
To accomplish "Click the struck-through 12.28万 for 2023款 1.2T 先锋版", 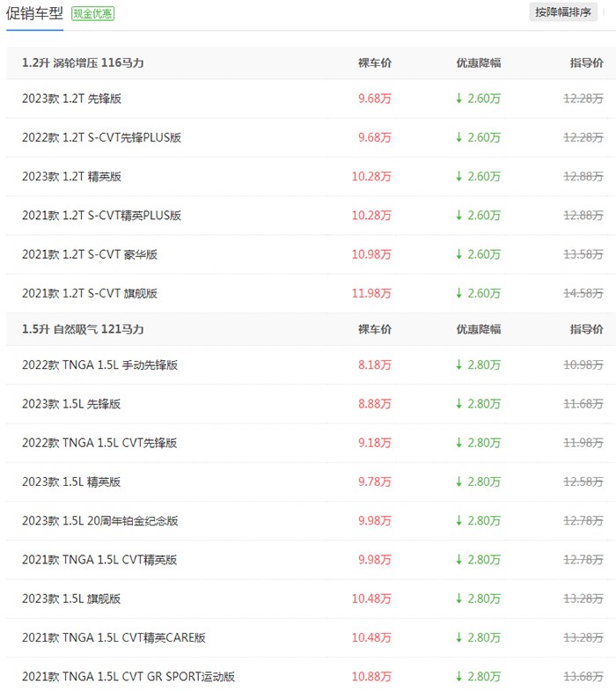I will pos(583,99).
